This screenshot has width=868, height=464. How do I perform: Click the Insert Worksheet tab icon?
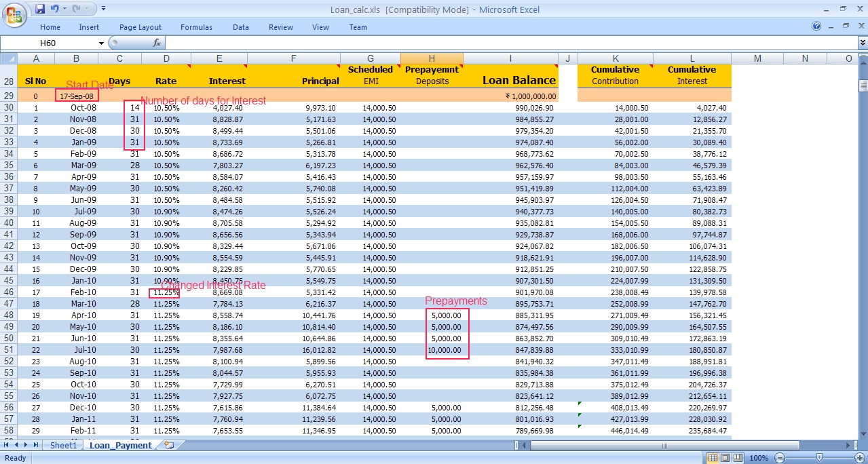(168, 446)
